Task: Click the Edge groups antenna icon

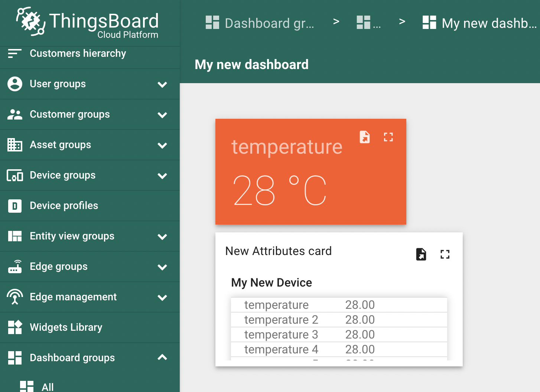Action: point(14,267)
